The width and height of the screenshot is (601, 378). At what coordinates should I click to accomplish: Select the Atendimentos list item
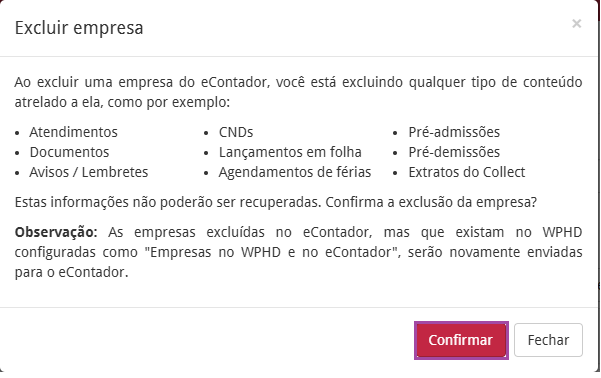tap(74, 132)
